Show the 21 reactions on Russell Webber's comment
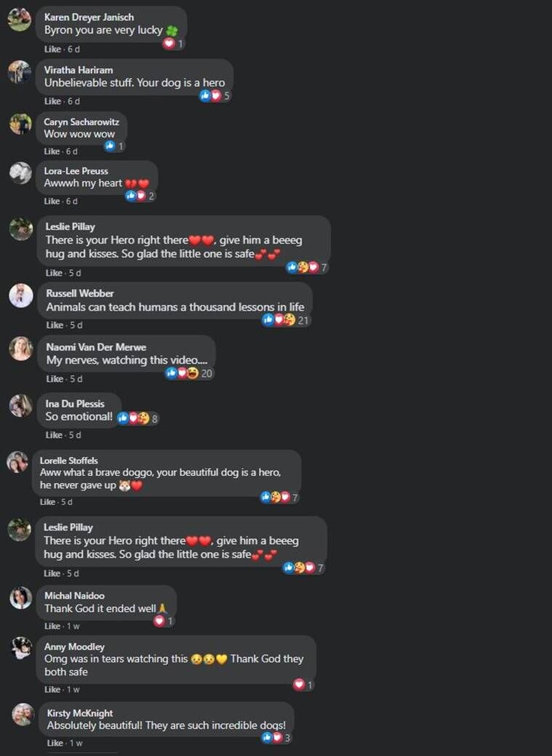The image size is (552, 756). 287,320
